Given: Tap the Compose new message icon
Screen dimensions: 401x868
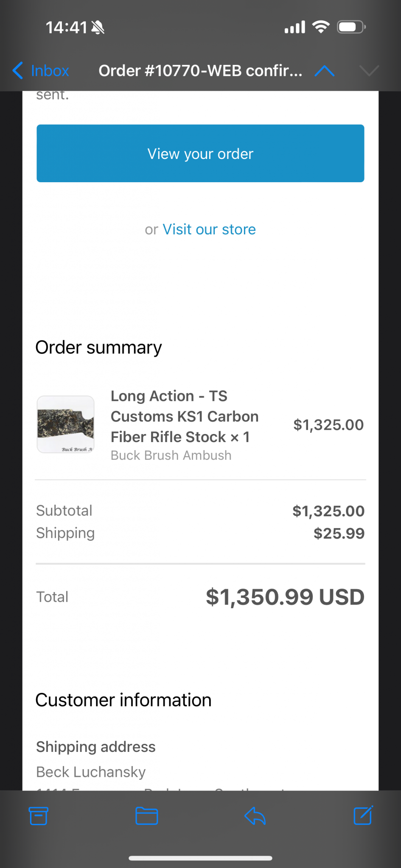Looking at the screenshot, I should 363,815.
